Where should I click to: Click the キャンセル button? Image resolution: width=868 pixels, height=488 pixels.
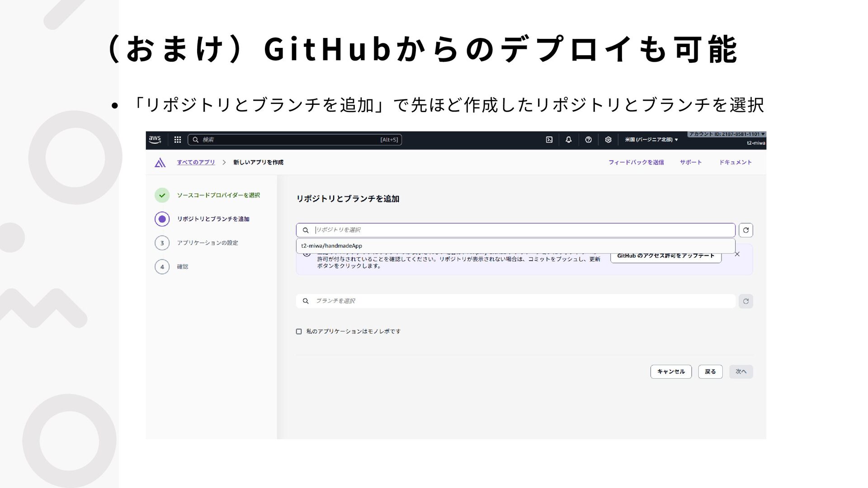click(671, 372)
